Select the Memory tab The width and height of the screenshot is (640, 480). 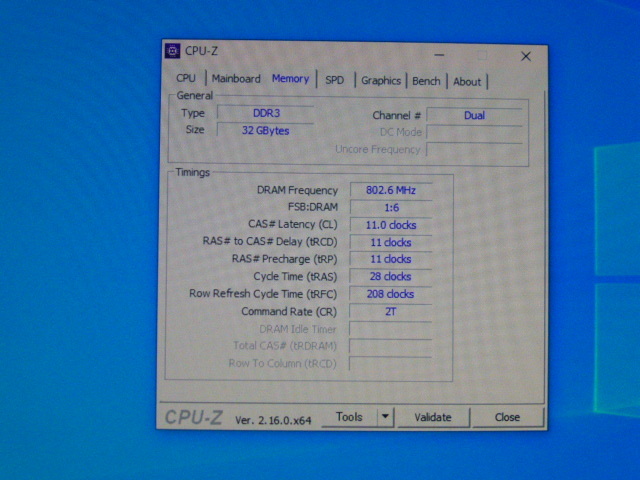click(x=290, y=79)
